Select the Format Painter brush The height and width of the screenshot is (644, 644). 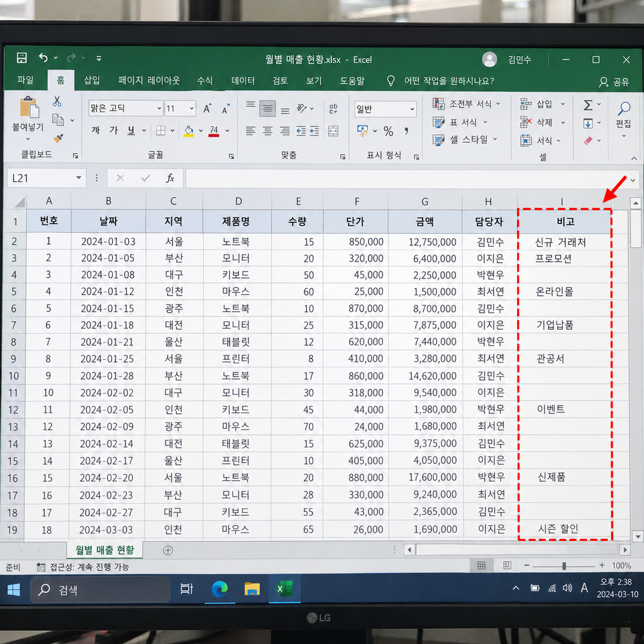tap(58, 138)
